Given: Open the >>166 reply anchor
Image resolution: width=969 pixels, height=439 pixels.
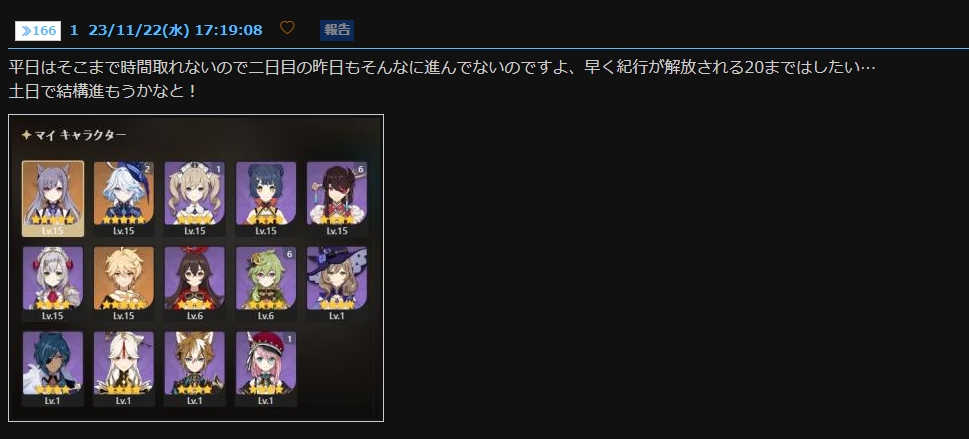Looking at the screenshot, I should (x=38, y=30).
